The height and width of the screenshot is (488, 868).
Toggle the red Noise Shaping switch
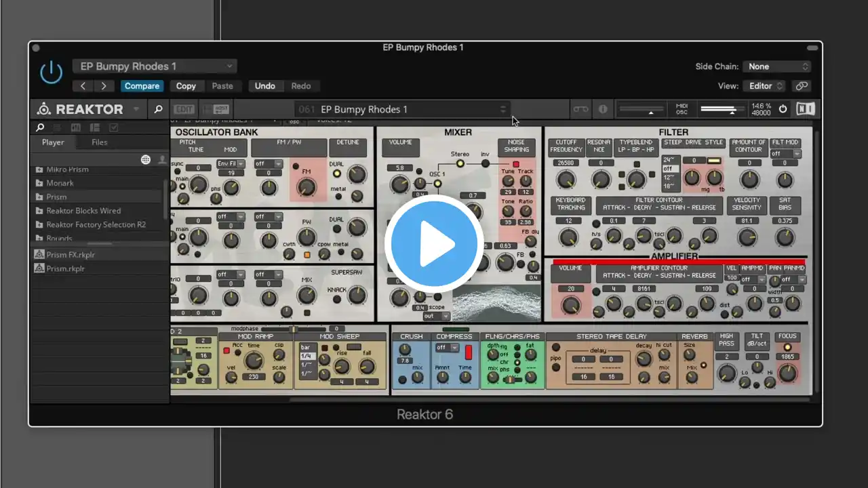coord(516,164)
